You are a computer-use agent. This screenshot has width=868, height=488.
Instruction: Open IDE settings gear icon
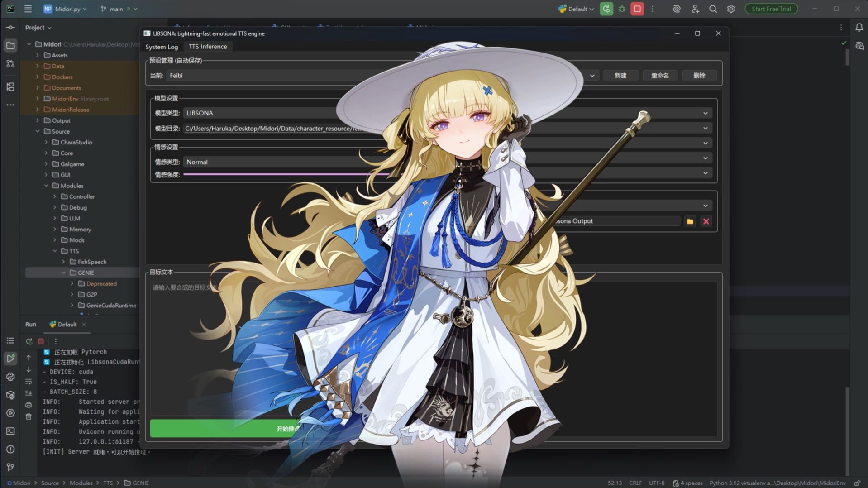pos(731,9)
